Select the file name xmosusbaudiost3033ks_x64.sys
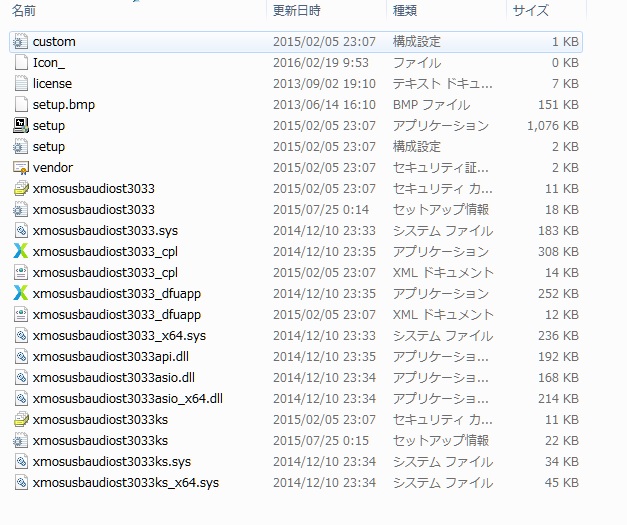This screenshot has height=525, width=627. pyautogui.click(x=126, y=483)
